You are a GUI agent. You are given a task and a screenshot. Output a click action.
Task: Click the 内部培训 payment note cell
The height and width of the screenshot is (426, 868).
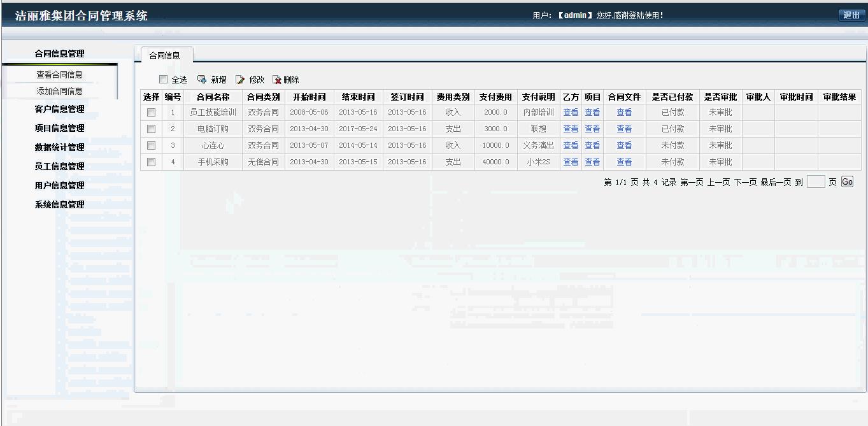pyautogui.click(x=538, y=112)
